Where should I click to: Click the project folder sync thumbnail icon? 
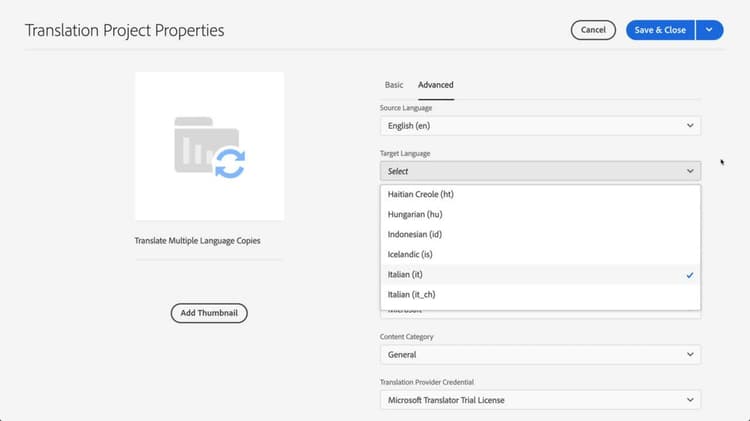209,146
